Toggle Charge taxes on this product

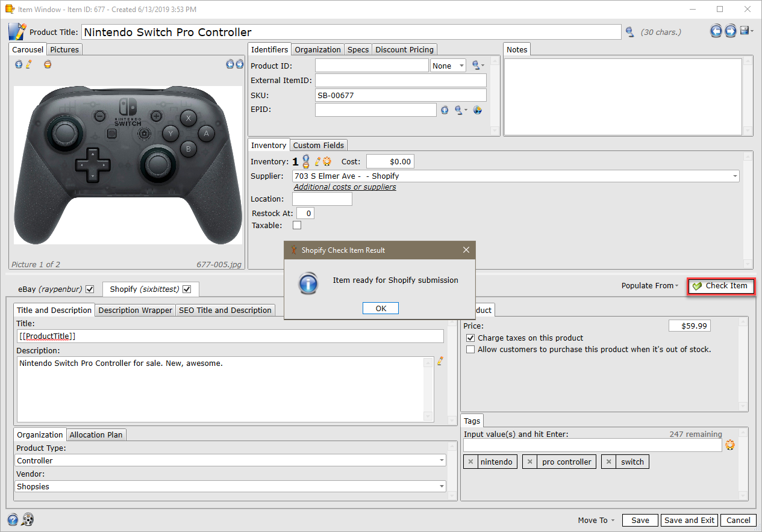pos(471,338)
